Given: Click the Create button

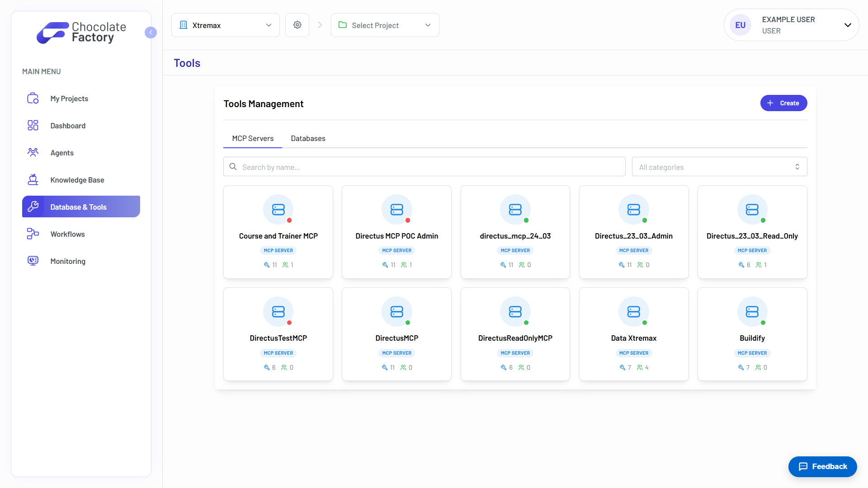Looking at the screenshot, I should click(783, 103).
